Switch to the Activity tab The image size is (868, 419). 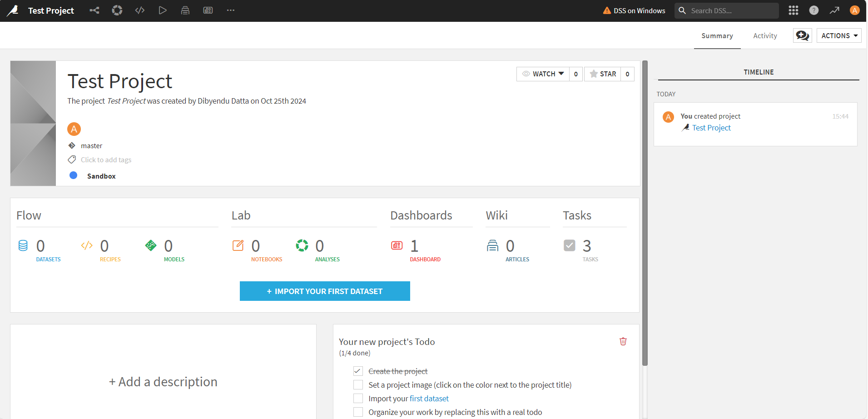tap(765, 36)
